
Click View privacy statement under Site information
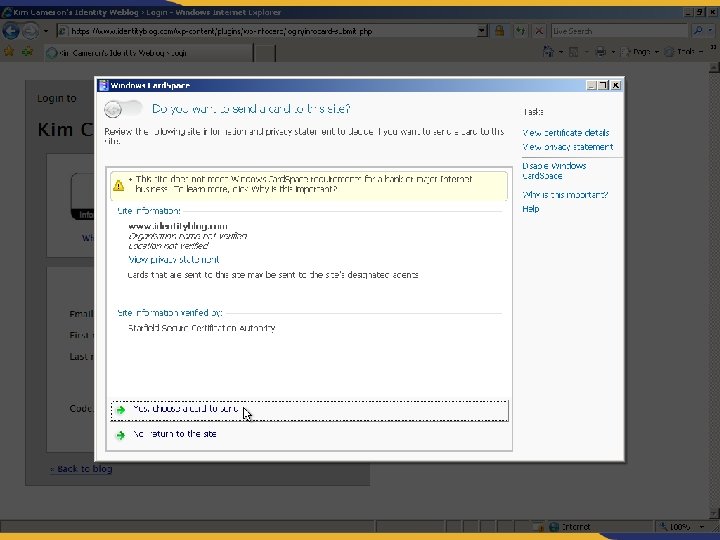click(x=174, y=260)
